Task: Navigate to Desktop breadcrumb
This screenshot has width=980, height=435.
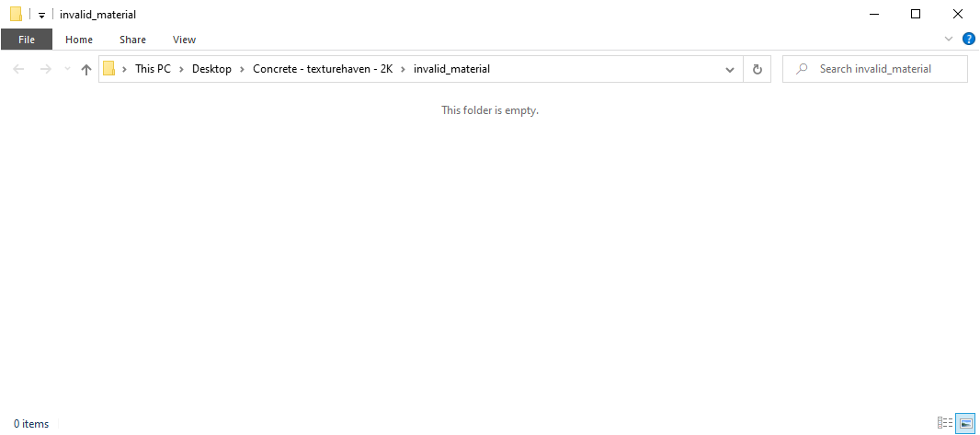Action: point(211,69)
